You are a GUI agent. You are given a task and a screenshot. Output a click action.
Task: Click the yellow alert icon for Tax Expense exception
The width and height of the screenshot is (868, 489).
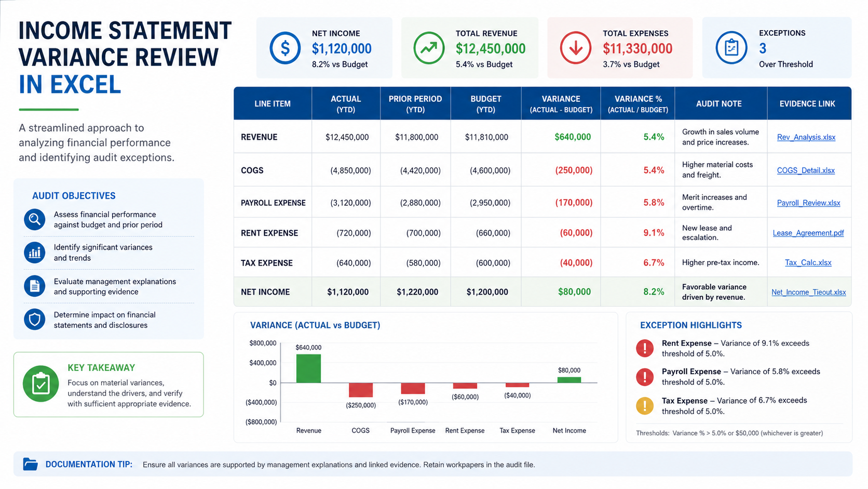tap(645, 405)
